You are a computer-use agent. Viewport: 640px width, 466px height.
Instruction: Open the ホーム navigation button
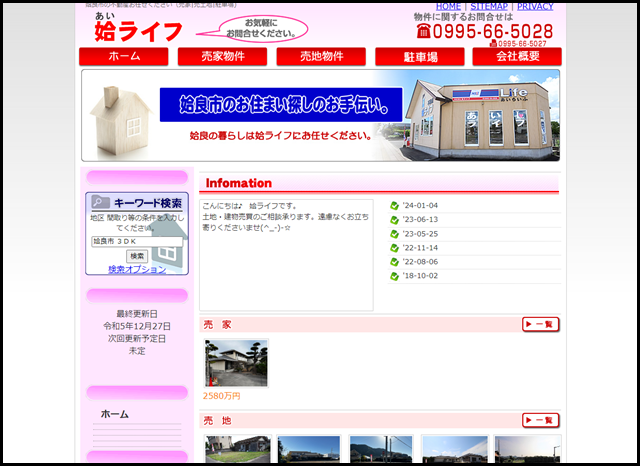[124, 56]
